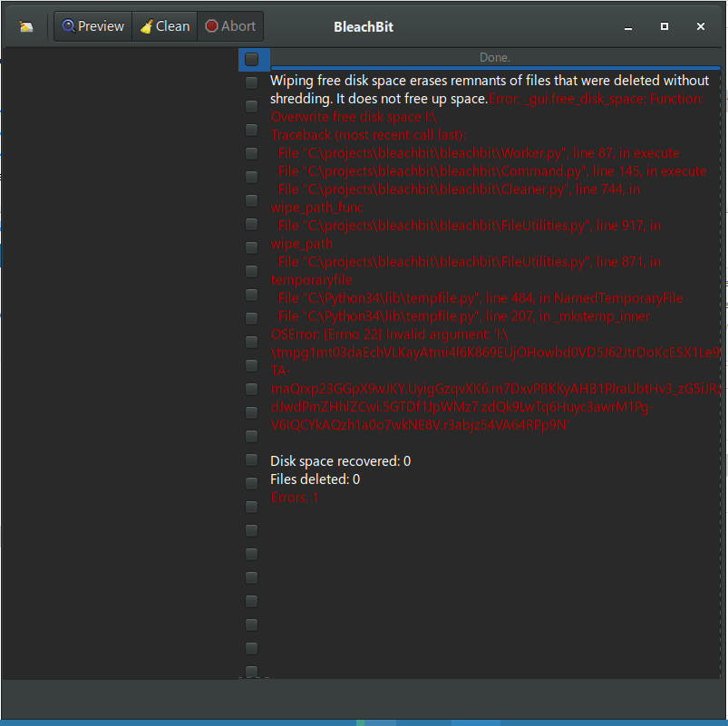The width and height of the screenshot is (728, 726).
Task: Click the Abort button
Action: [229, 26]
